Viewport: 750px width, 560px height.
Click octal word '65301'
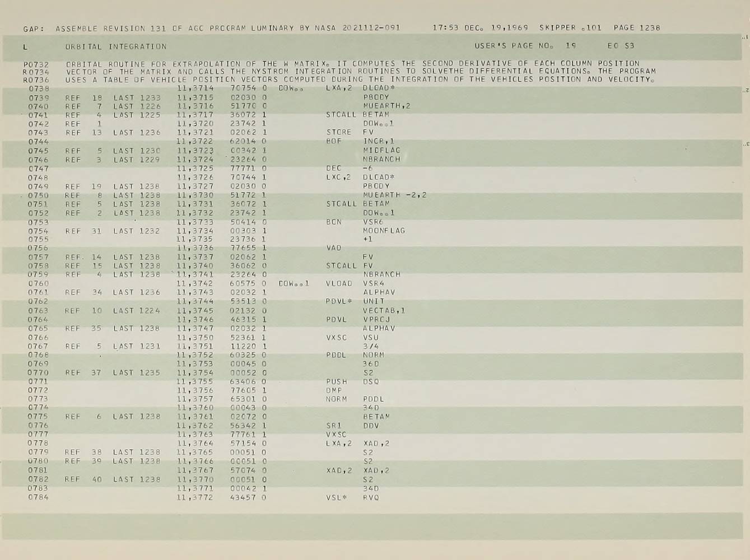point(243,399)
